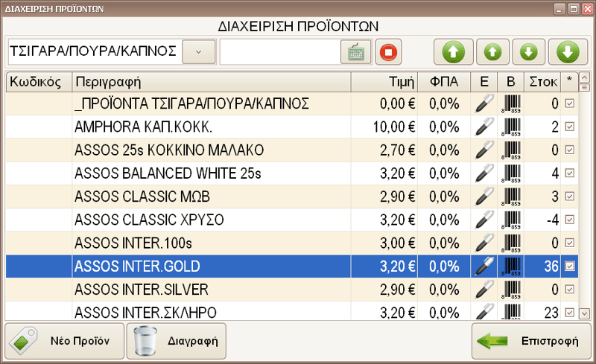596x364 pixels.
Task: Click the B column header
Action: coord(510,82)
